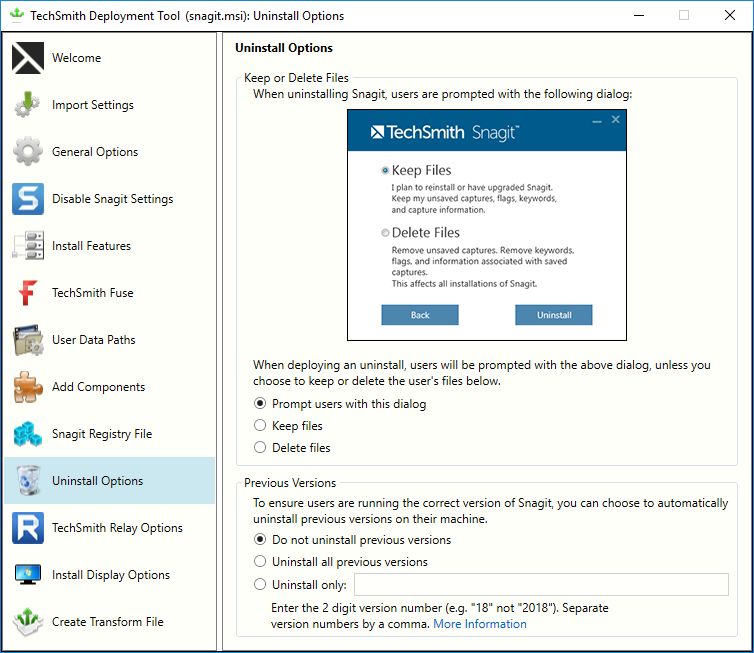Select the Uninstall only radio option
The width and height of the screenshot is (754, 653).
[300, 585]
